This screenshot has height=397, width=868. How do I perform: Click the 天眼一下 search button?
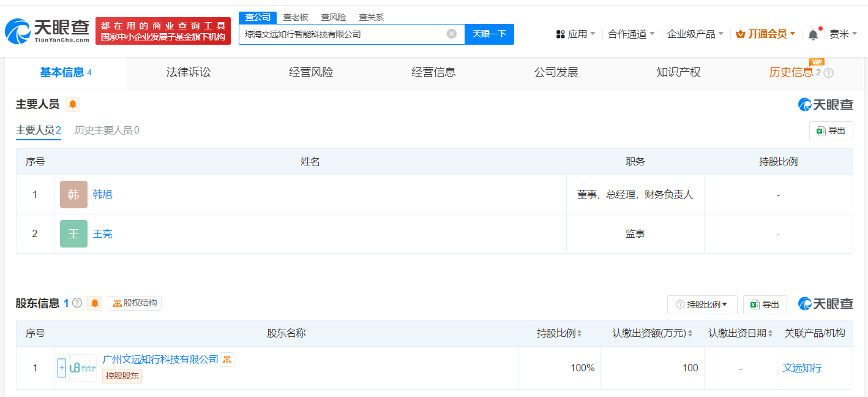(x=489, y=34)
